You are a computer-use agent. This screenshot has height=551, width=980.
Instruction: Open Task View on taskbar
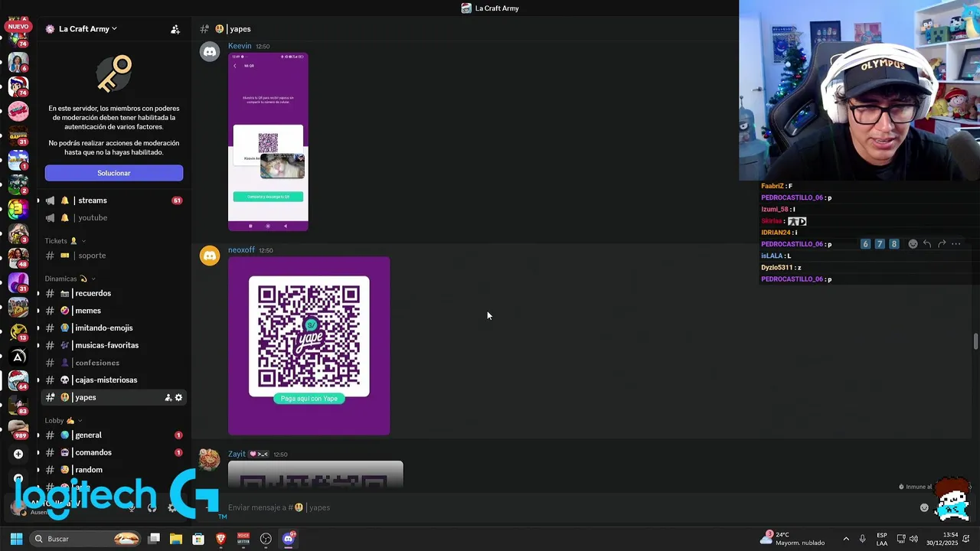[154, 539]
